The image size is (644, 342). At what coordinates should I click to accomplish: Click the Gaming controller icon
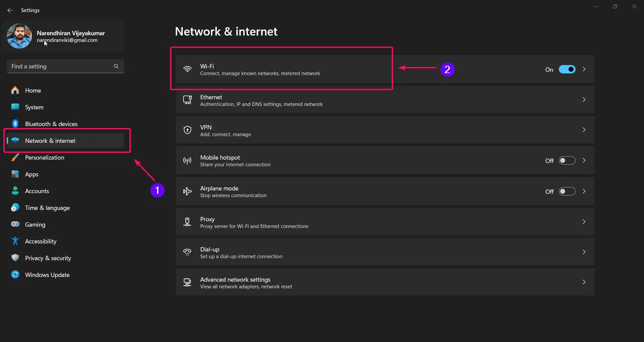(x=15, y=224)
